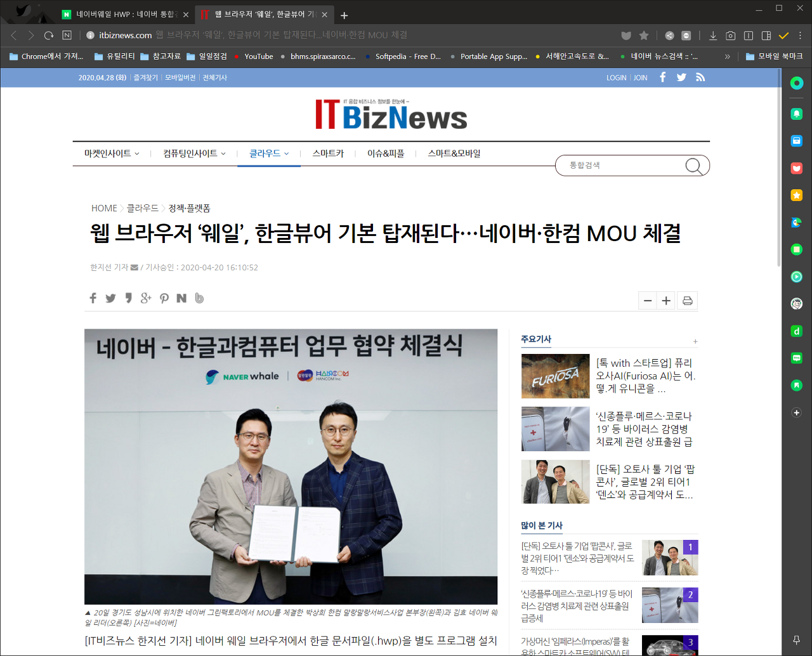Image resolution: width=812 pixels, height=656 pixels.
Task: Open the RSS feed icon in header
Action: tap(700, 77)
